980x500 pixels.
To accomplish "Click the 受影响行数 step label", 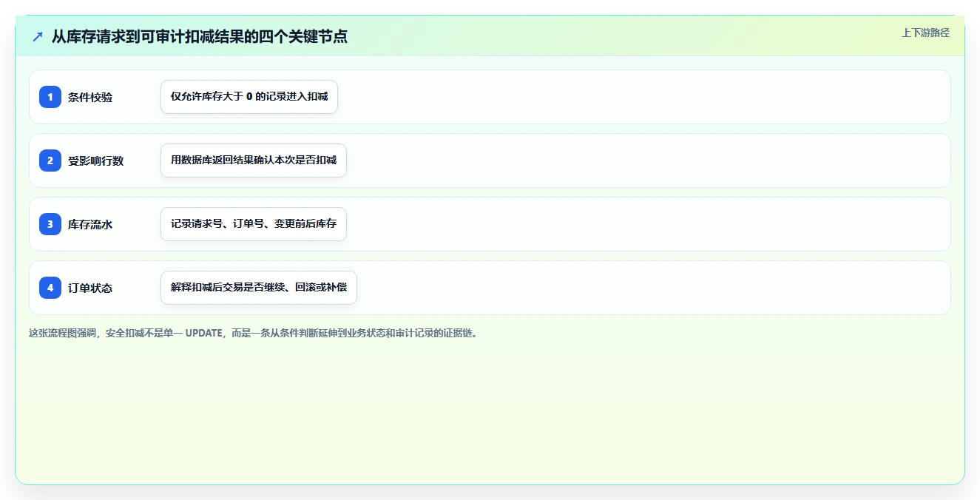I will coord(96,161).
